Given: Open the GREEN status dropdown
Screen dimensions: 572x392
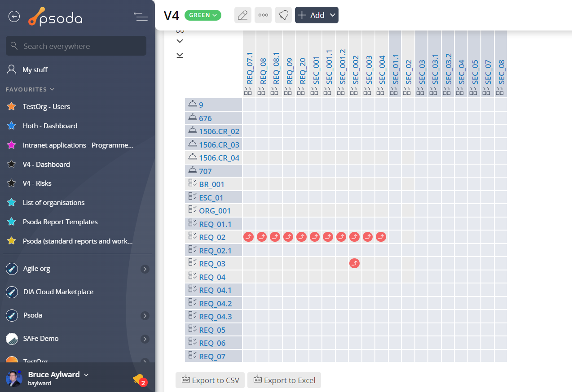Looking at the screenshot, I should pos(203,15).
